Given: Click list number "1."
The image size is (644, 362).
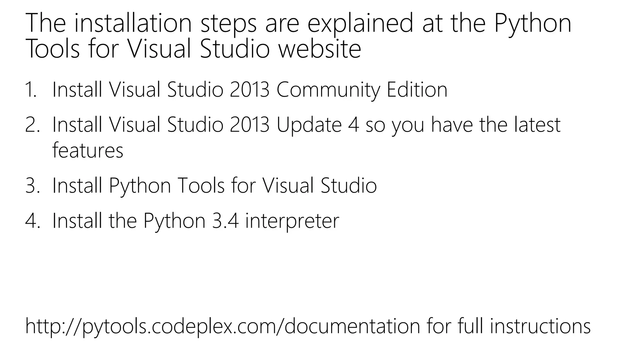Looking at the screenshot, I should 31,90.
